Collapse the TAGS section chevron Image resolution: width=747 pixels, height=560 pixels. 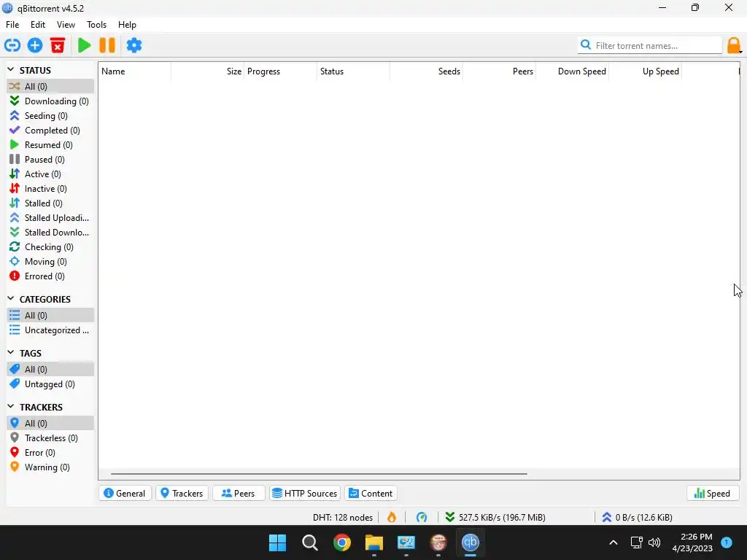[x=11, y=352]
